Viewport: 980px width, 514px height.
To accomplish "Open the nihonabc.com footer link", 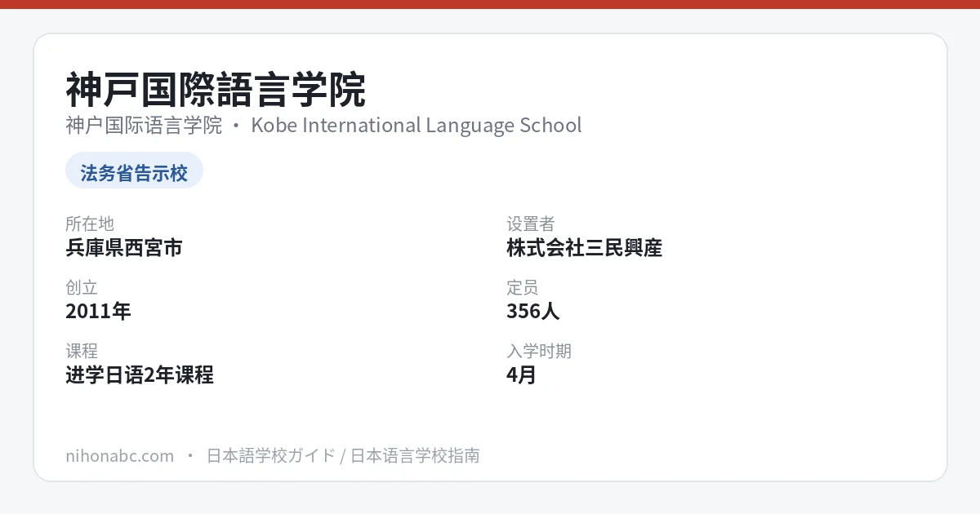I will [119, 455].
